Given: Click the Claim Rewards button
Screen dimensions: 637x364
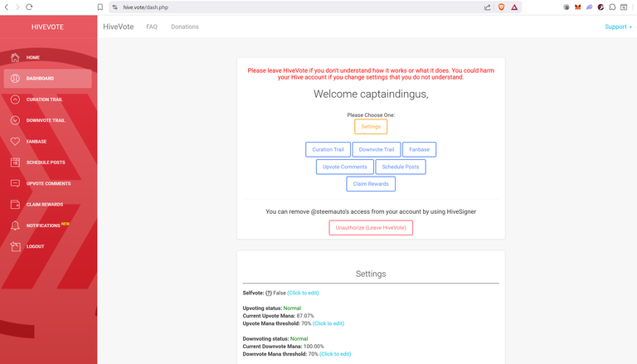Looking at the screenshot, I should pos(371,184).
